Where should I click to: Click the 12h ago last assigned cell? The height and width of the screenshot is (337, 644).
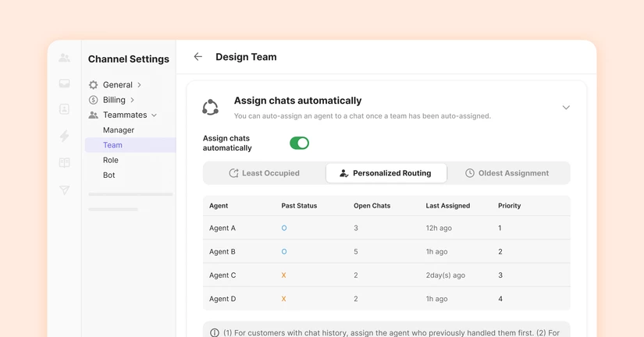click(439, 229)
